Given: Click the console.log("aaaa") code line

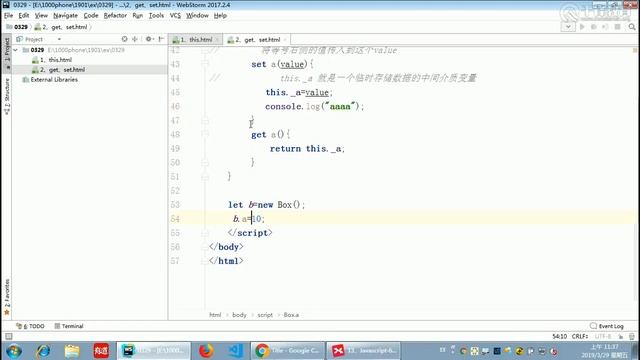Looking at the screenshot, I should [314, 107].
